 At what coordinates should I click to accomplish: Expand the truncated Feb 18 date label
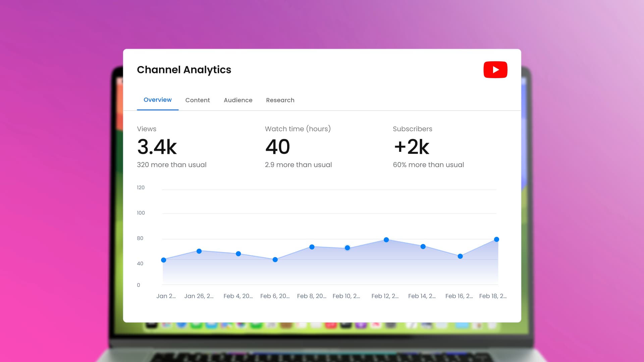tap(493, 296)
